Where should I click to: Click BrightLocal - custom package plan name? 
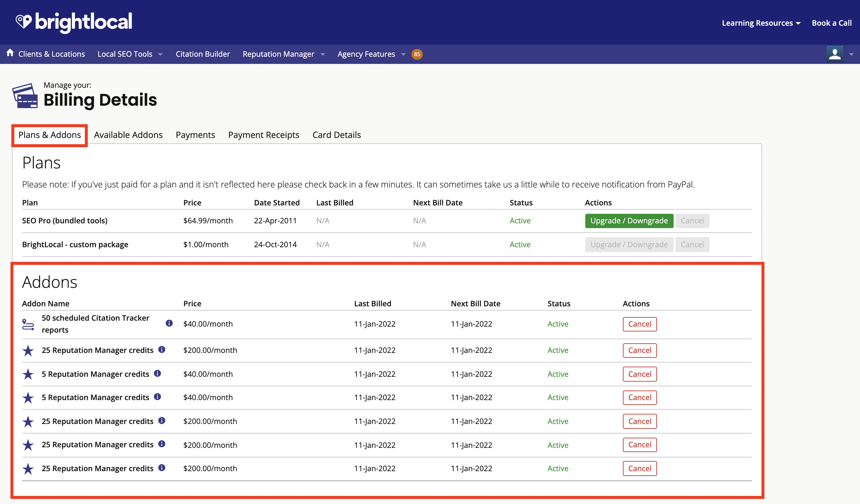click(x=75, y=245)
